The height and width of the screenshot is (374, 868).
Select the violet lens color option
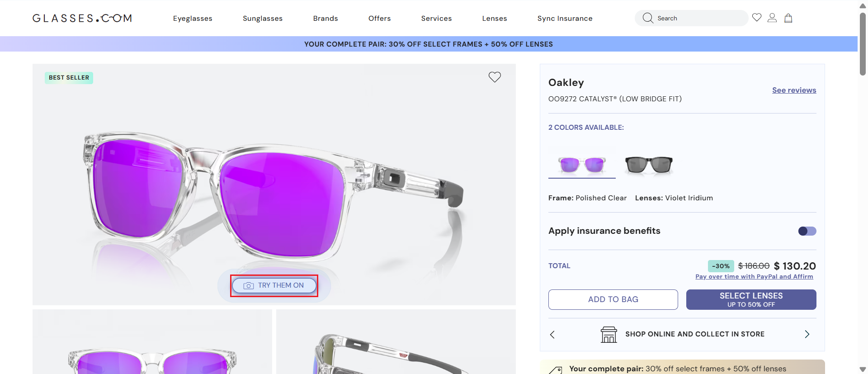pyautogui.click(x=582, y=164)
